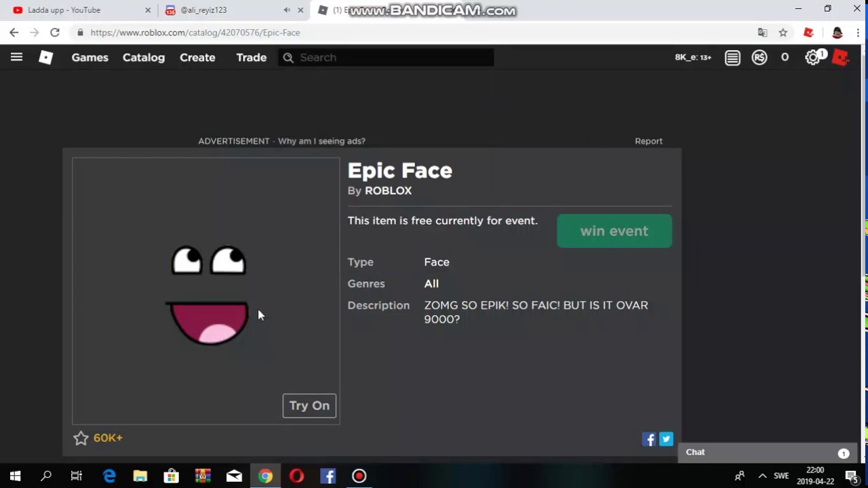Favorite the item with the star icon

pyautogui.click(x=81, y=439)
